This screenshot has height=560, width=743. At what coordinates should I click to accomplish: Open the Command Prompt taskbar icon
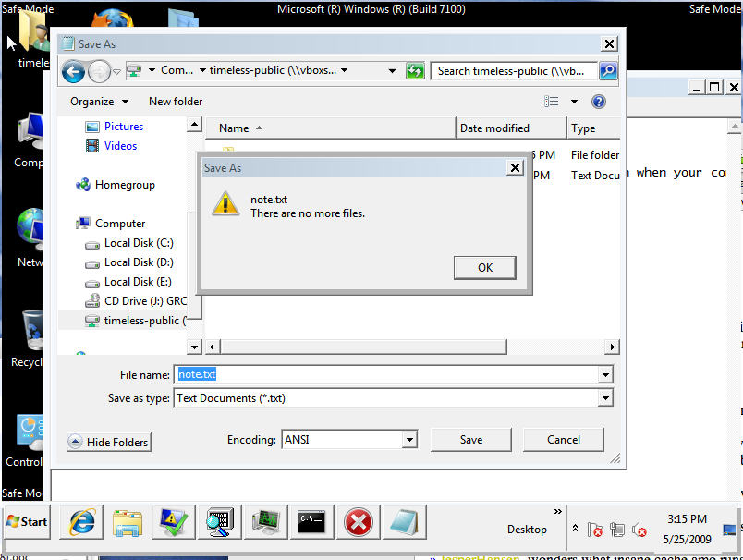(311, 522)
